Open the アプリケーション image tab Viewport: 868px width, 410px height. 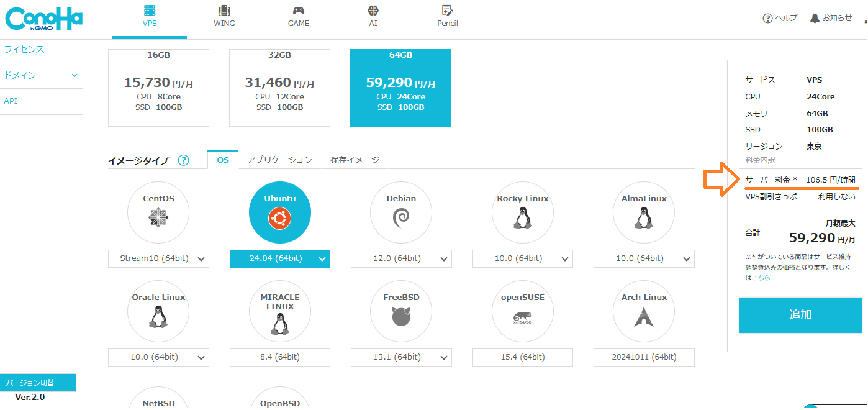coord(279,160)
